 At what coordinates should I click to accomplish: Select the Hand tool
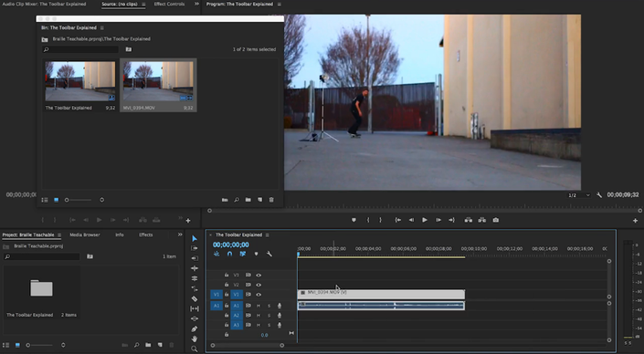[x=195, y=338]
